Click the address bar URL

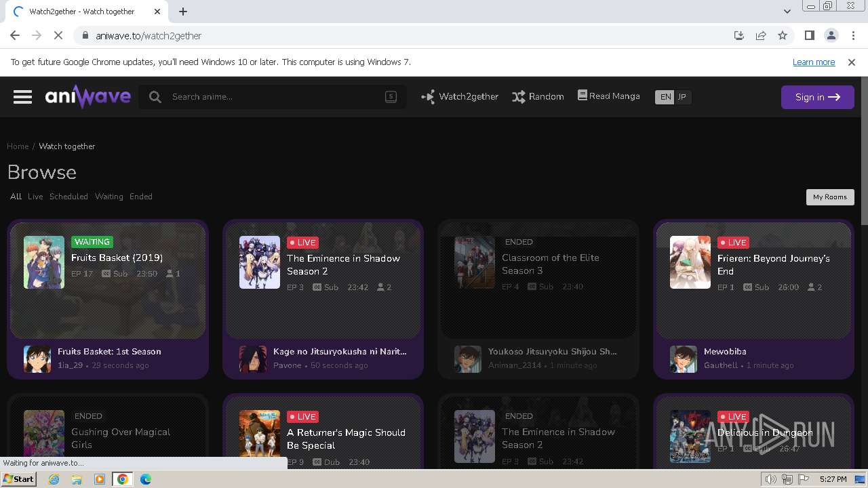(x=149, y=36)
